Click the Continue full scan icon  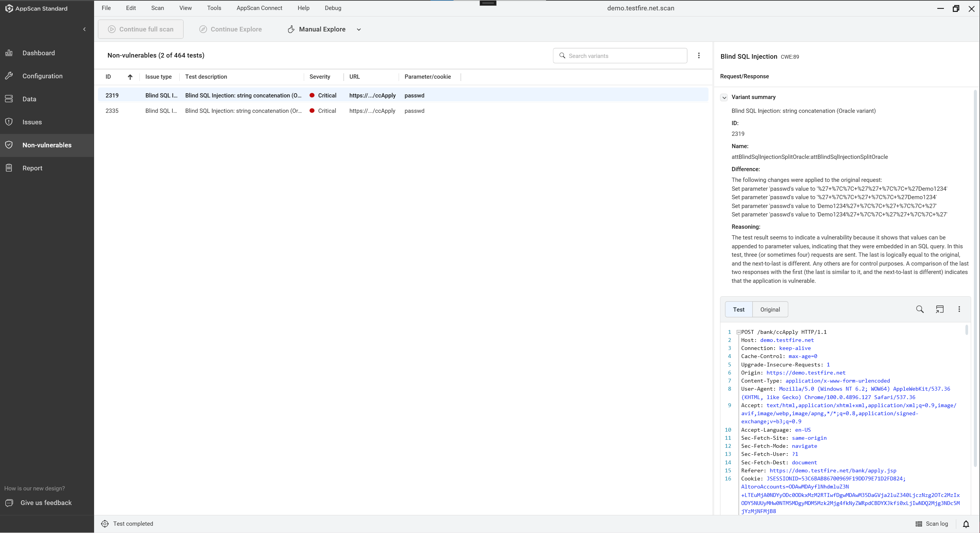[x=113, y=29]
